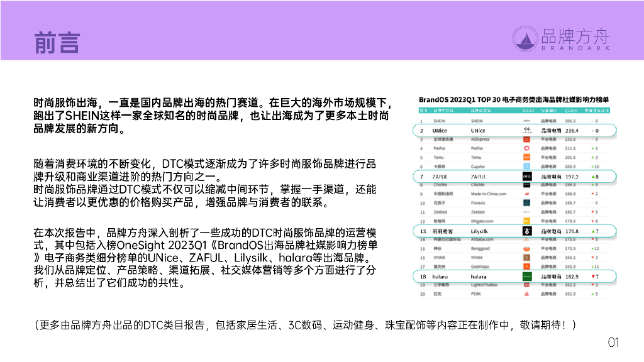Click the footnote starting 更多由品牌方舟出品

306,325
